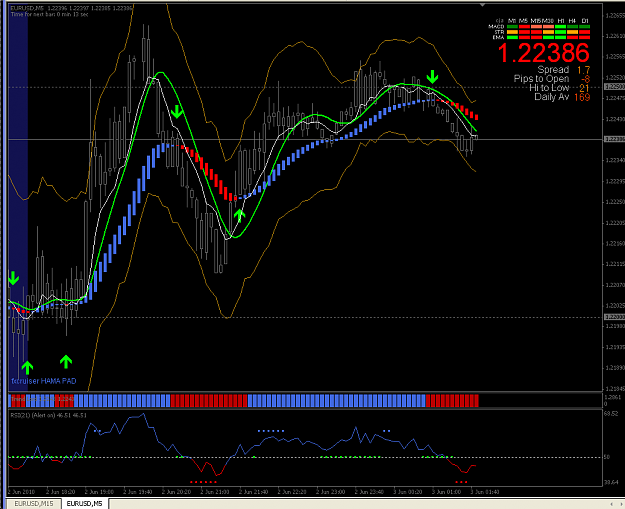Viewport: 625px width, 509px height.
Task: Click the highlighted 1.22500 price axis label
Action: point(614,87)
